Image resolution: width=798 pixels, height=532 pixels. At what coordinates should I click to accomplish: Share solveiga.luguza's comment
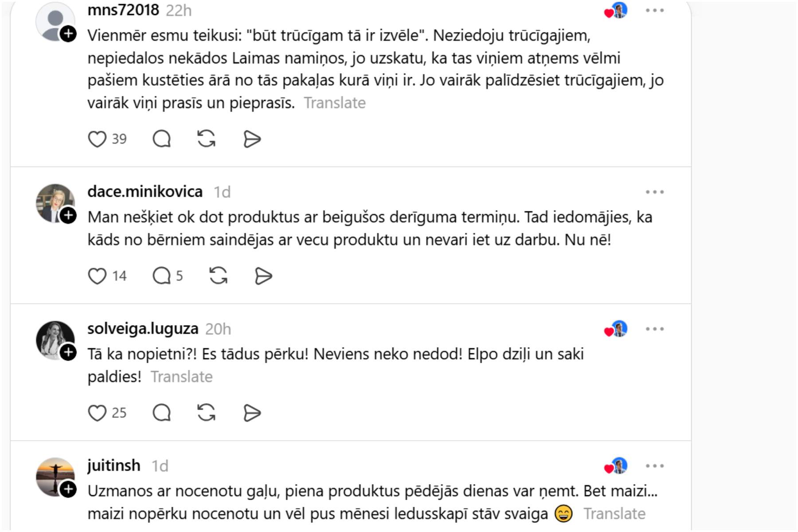coord(252,413)
